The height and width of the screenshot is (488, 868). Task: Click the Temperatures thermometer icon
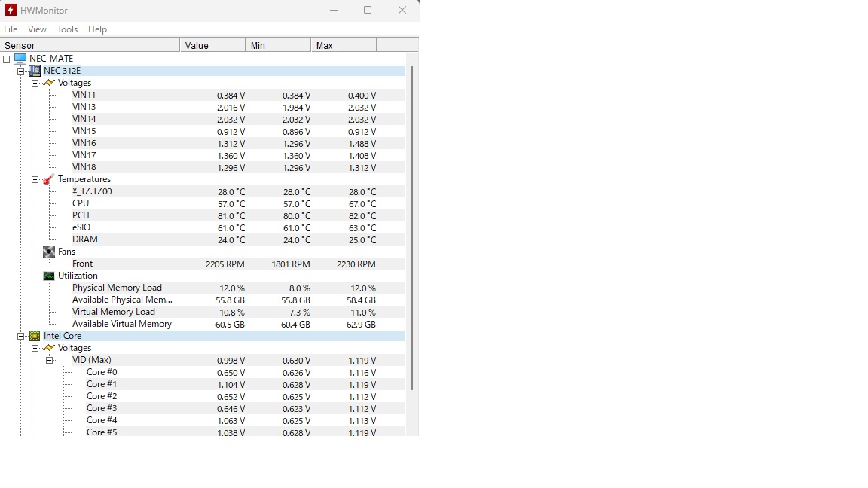(x=49, y=179)
